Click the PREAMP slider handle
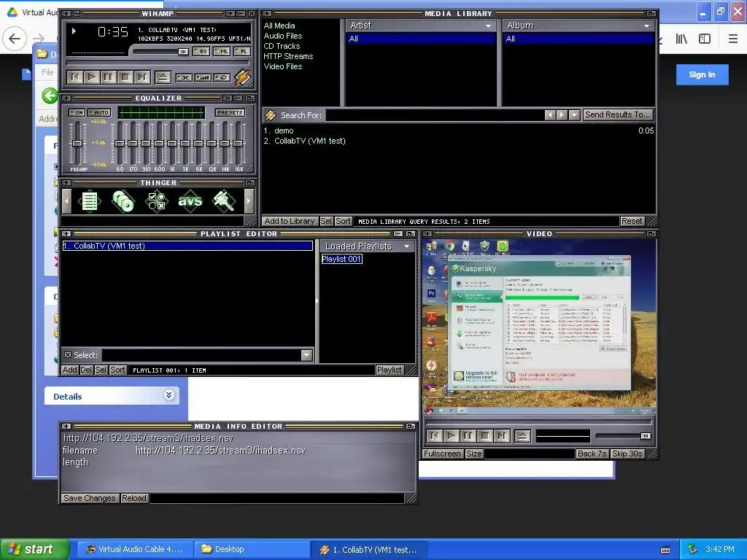The height and width of the screenshot is (560, 747). (x=77, y=144)
